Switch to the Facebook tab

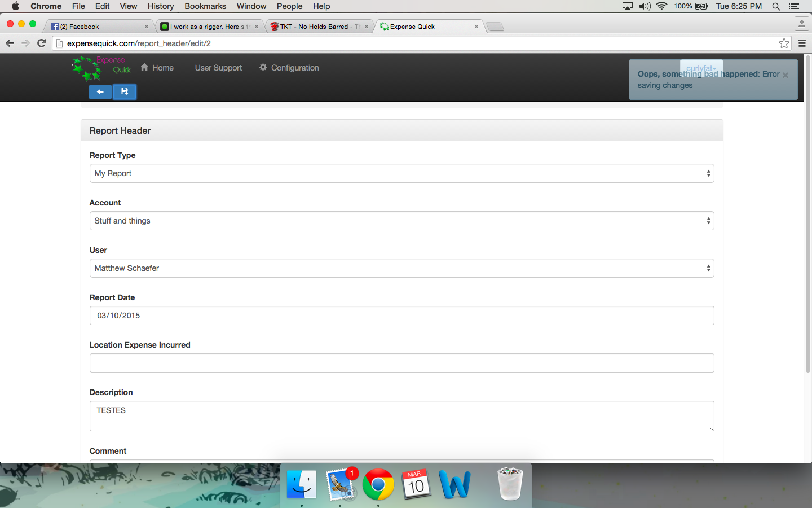point(96,27)
